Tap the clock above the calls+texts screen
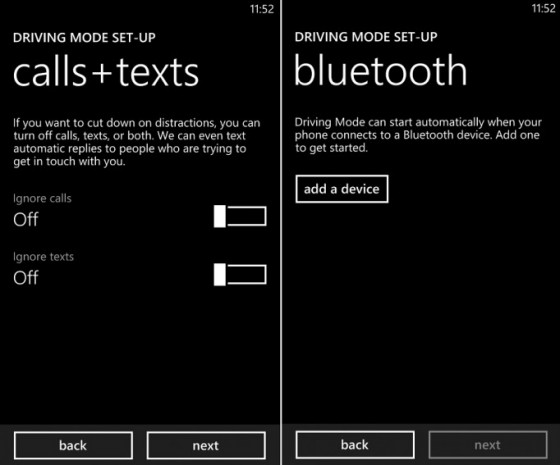Viewport: 560px width, 465px height. [262, 9]
